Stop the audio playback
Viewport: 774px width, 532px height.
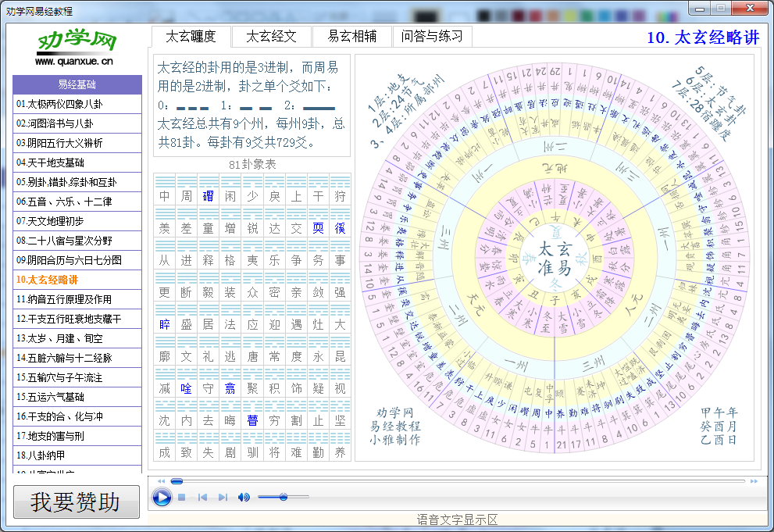pyautogui.click(x=181, y=497)
